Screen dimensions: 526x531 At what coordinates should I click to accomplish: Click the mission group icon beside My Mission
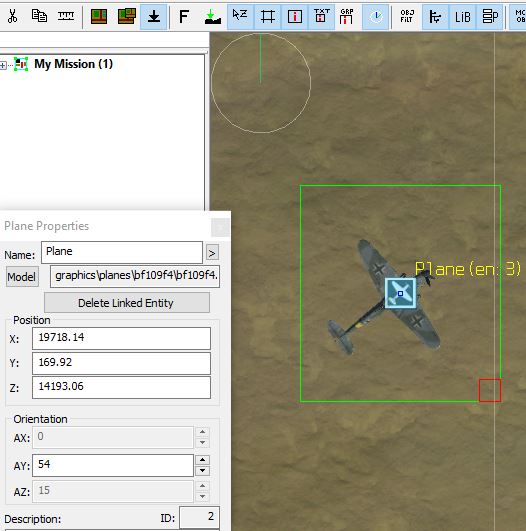tap(21, 64)
